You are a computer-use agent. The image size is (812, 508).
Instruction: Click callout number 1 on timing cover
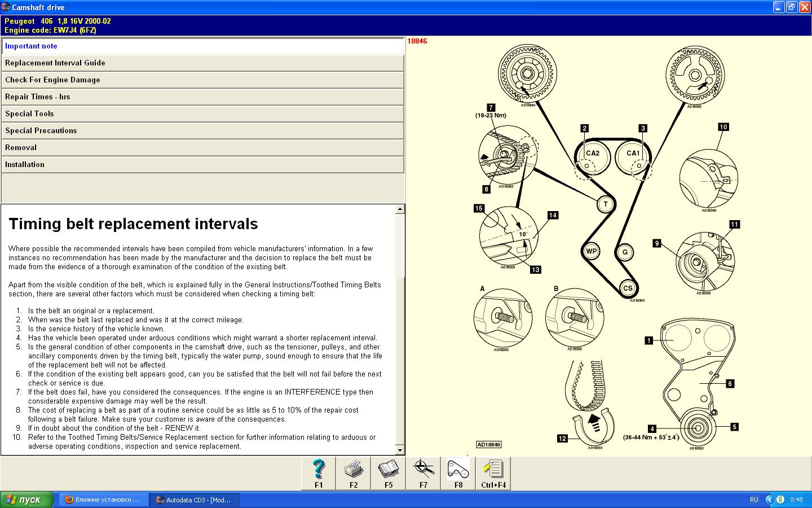649,340
